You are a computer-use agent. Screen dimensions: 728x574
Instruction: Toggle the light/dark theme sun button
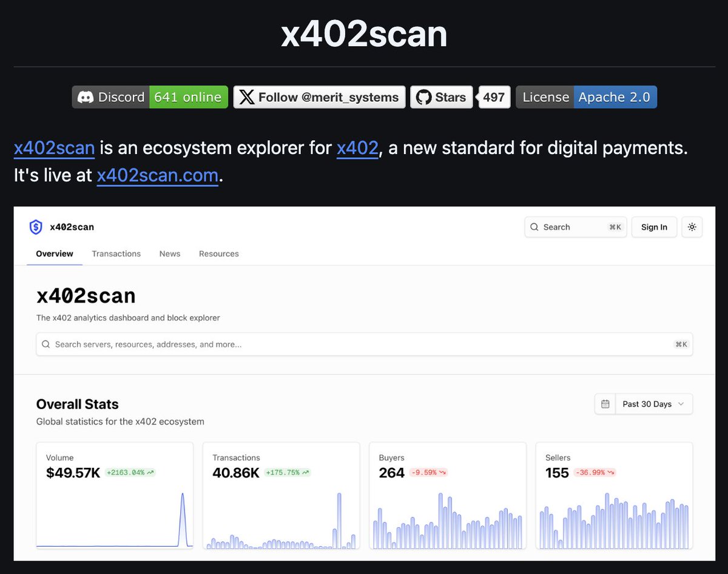[x=692, y=227]
